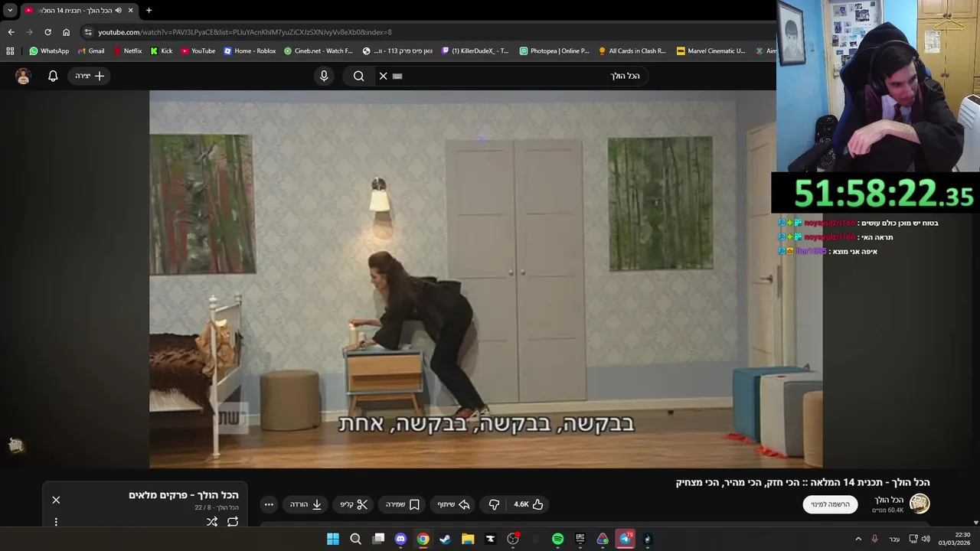Click the channel name הכל הולך link

pyautogui.click(x=889, y=500)
